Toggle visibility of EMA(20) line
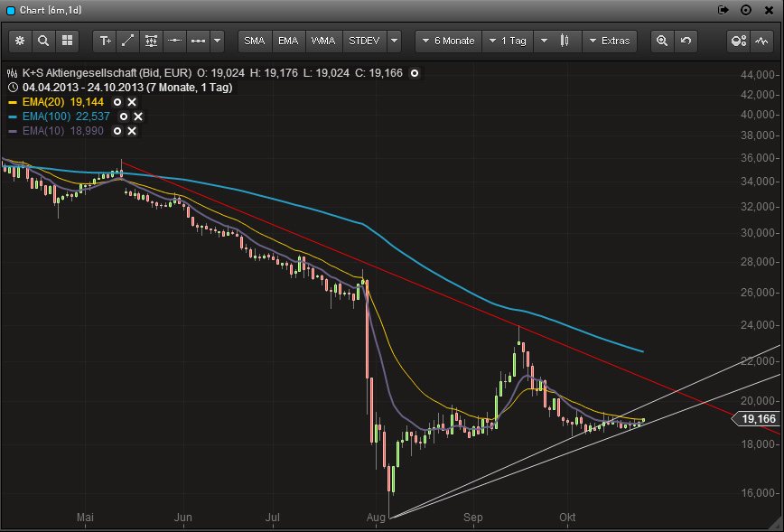The image size is (784, 532). tap(117, 102)
